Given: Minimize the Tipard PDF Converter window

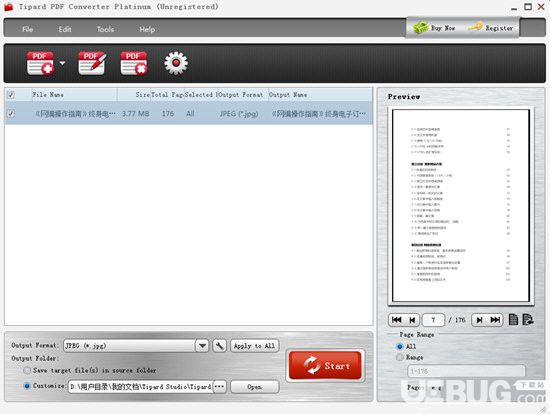Looking at the screenshot, I should pyautogui.click(x=514, y=8).
